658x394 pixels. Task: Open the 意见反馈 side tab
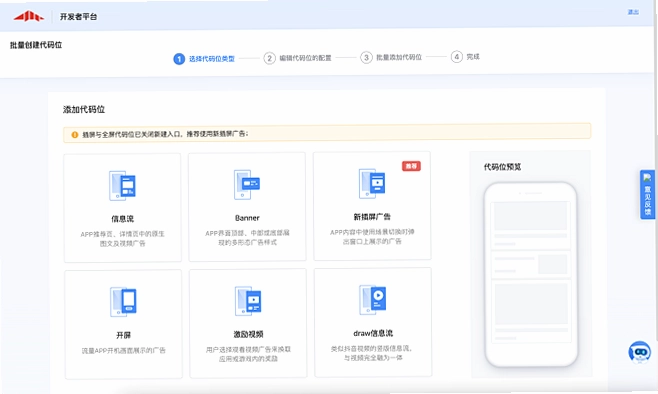pos(647,195)
